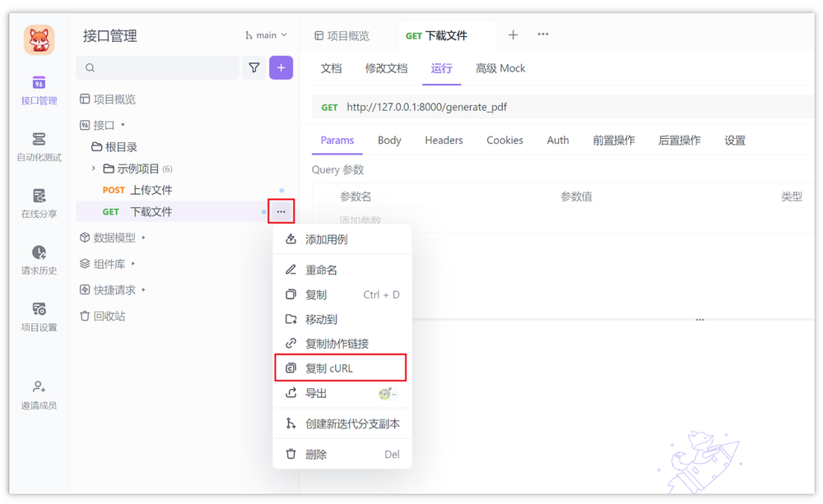Open the main branch selector dropdown
The height and width of the screenshot is (504, 823).
point(265,35)
